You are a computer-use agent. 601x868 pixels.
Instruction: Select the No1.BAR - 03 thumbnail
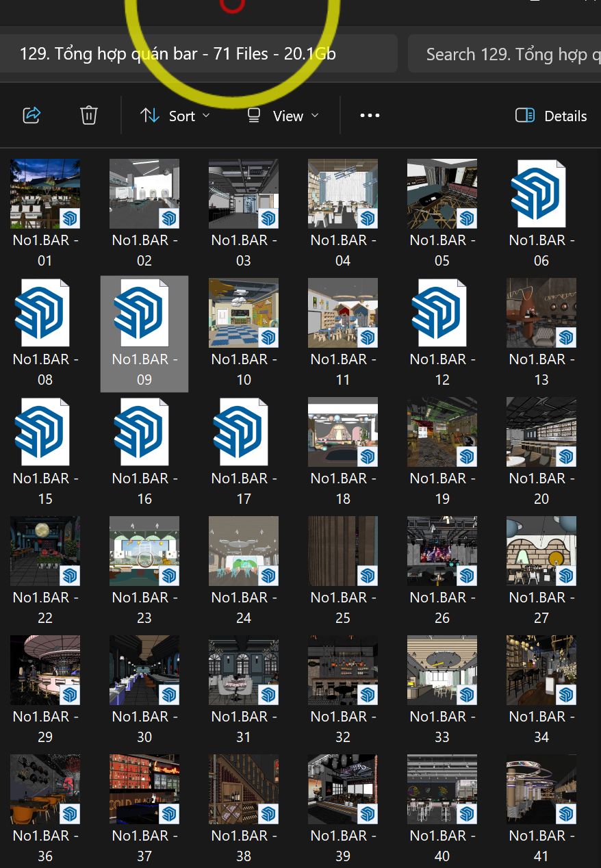(x=244, y=194)
